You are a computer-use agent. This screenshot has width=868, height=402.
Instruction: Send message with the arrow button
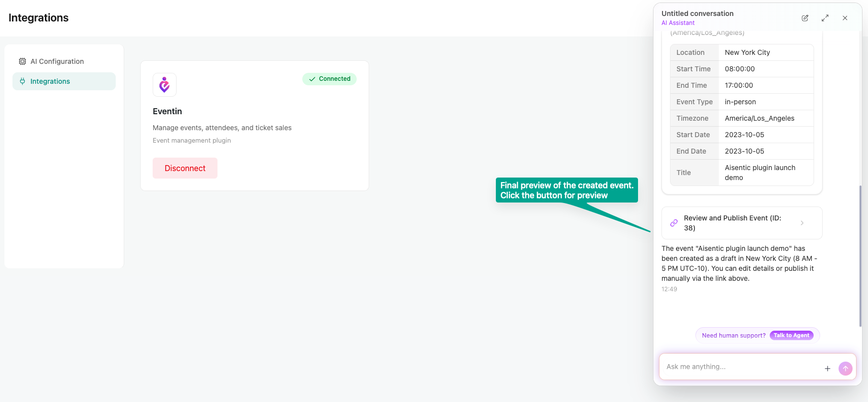click(x=845, y=369)
